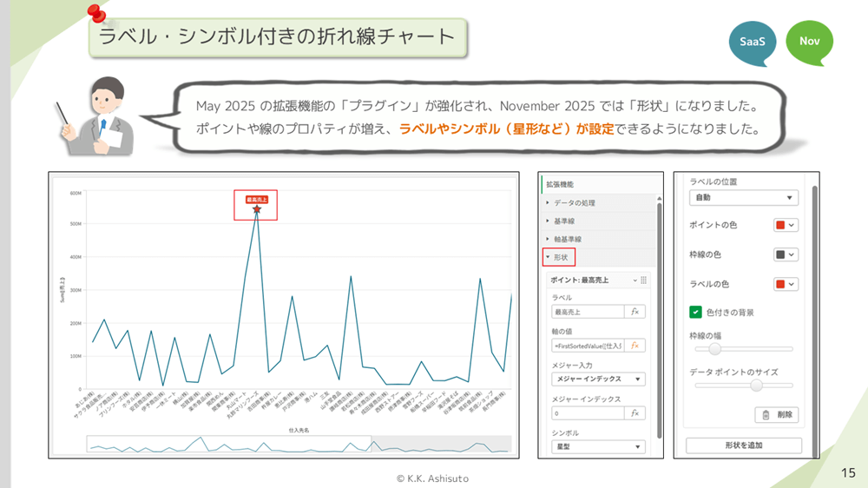Grab the drag handle on ポイント: 最高売上 header

[x=643, y=280]
